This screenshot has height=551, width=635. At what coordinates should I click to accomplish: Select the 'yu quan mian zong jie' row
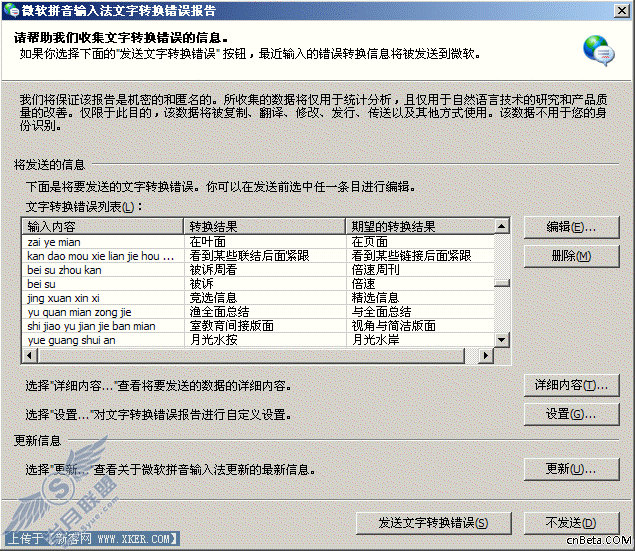coord(258,312)
